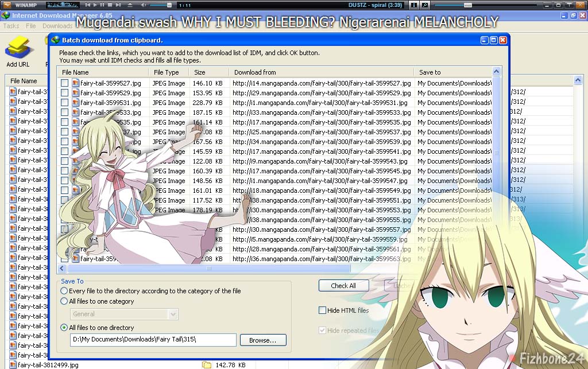Click dialog horizontal scroll left arrow

click(x=62, y=268)
